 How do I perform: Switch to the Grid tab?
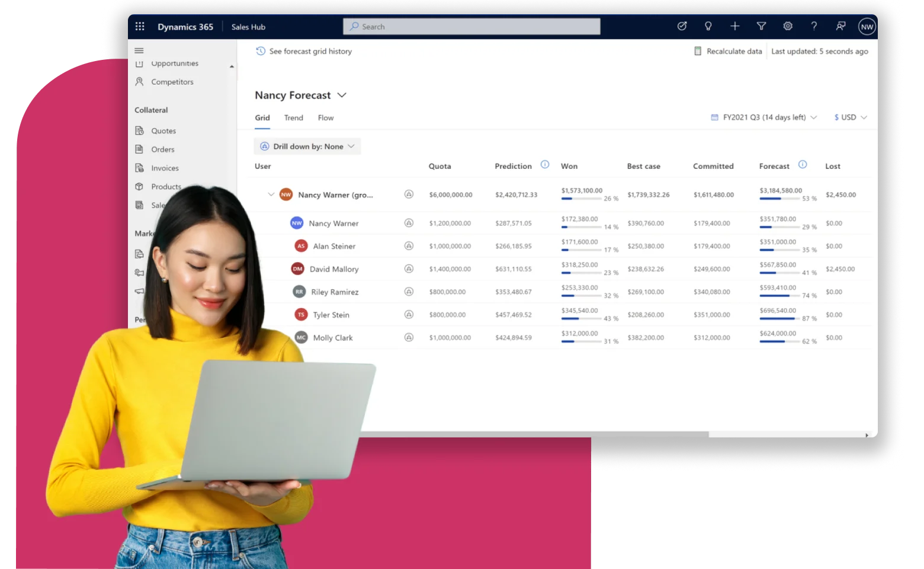point(262,118)
